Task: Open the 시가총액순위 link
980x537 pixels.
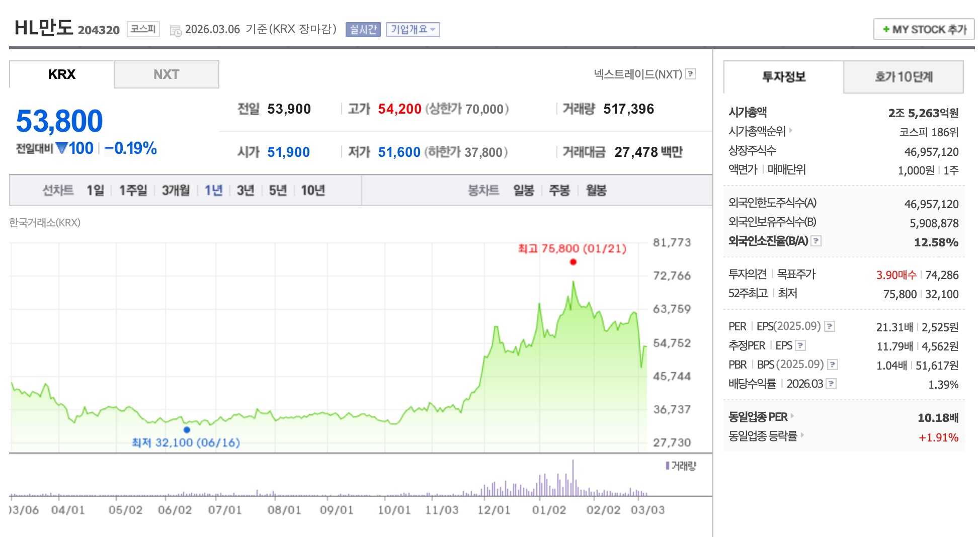Action: click(757, 131)
